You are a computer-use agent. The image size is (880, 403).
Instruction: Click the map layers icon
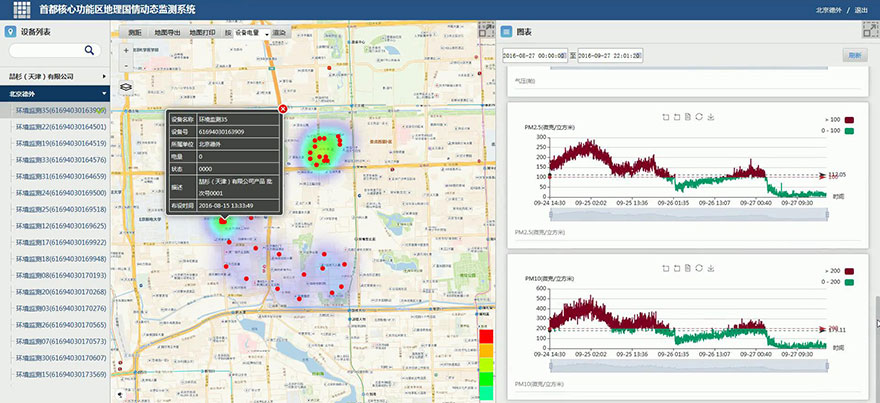tap(126, 86)
